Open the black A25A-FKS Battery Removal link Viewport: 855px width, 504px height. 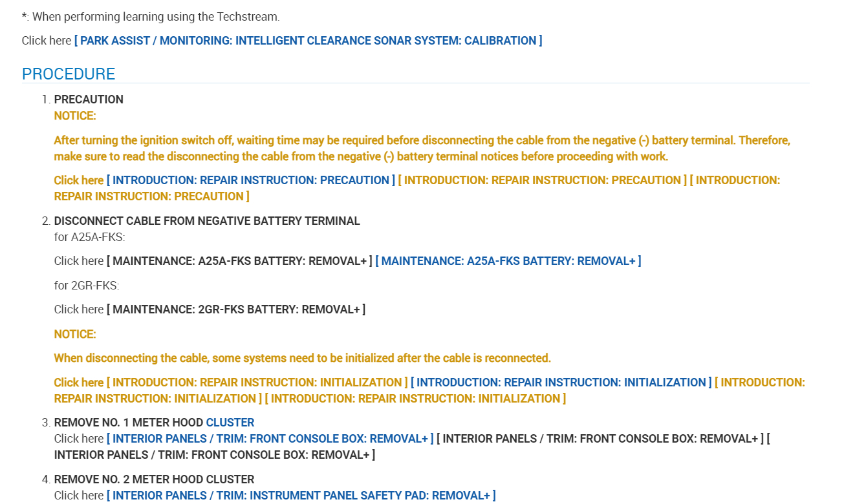coord(239,261)
